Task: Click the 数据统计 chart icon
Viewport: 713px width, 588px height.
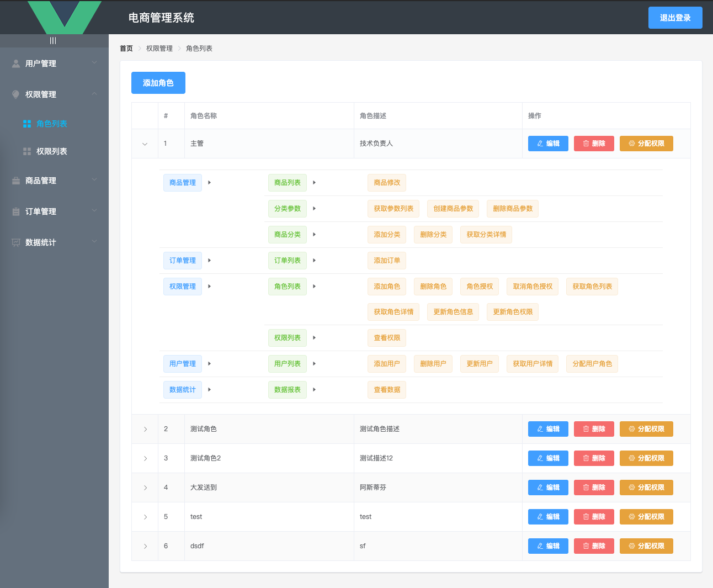Action: tap(16, 242)
